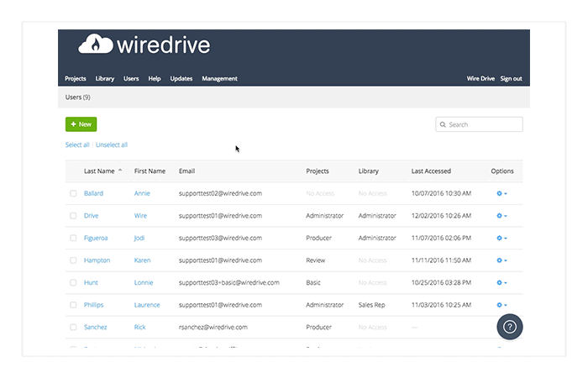
Task: Click date 10/25/2016 03:28 PM
Action: point(441,283)
